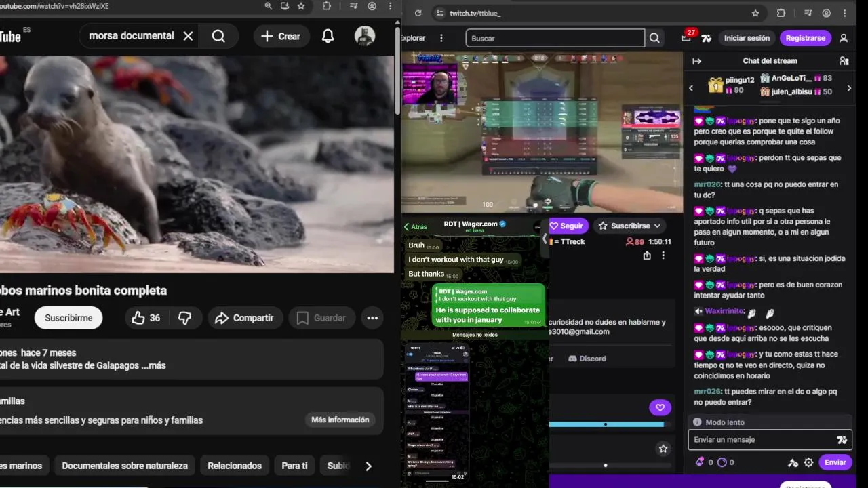Open stream options three-dot menu
This screenshot has height=488, width=868.
click(663, 256)
